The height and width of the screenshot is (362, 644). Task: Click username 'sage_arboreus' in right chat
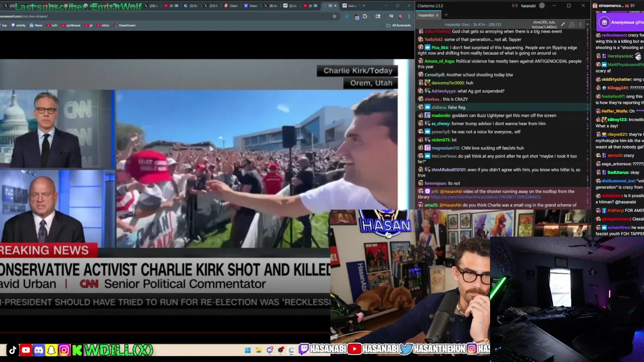(616, 164)
